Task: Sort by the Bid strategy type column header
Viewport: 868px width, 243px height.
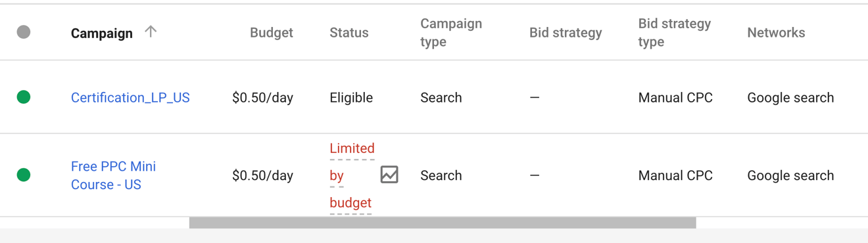Action: [x=675, y=33]
